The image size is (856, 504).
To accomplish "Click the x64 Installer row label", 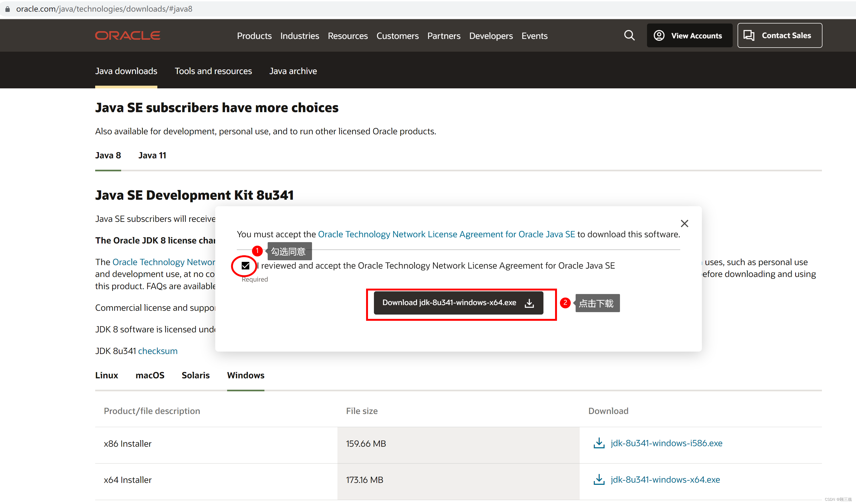I will coord(127,480).
